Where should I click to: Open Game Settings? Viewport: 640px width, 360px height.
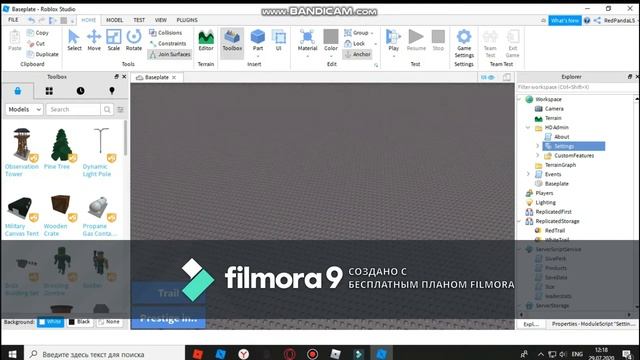tap(464, 44)
